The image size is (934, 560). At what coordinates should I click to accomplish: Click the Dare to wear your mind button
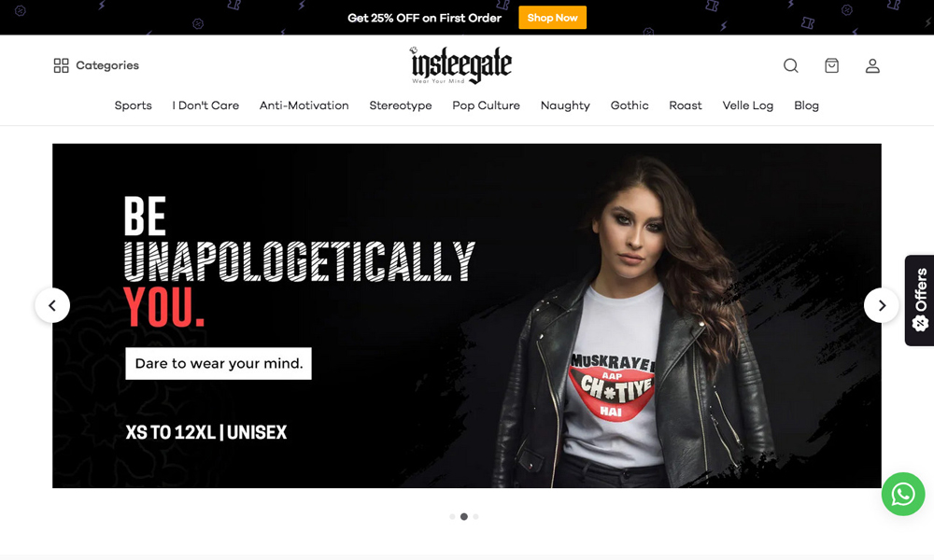point(219,364)
